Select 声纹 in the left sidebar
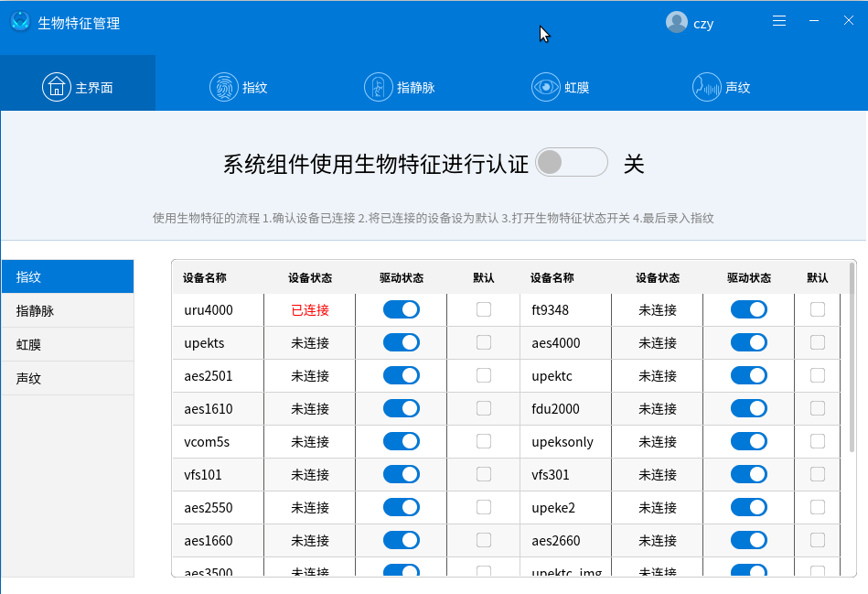Image resolution: width=868 pixels, height=594 pixels. 68,378
